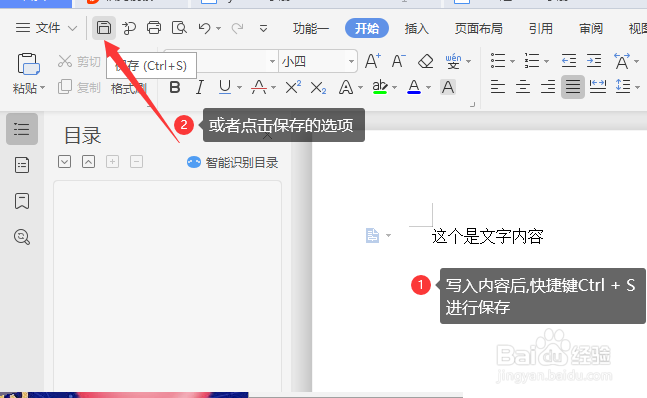Image resolution: width=647 pixels, height=398 pixels.
Task: Apply green text highlight color
Action: (x=380, y=87)
